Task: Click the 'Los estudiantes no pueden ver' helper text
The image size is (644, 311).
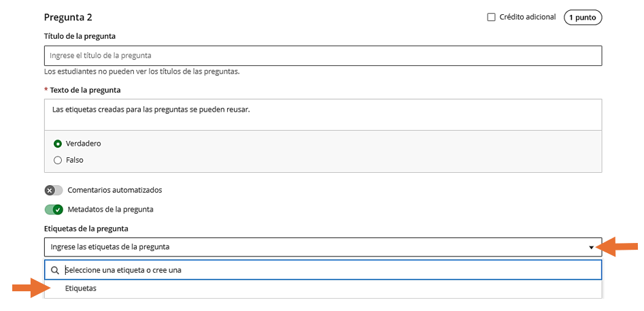Action: (x=141, y=71)
